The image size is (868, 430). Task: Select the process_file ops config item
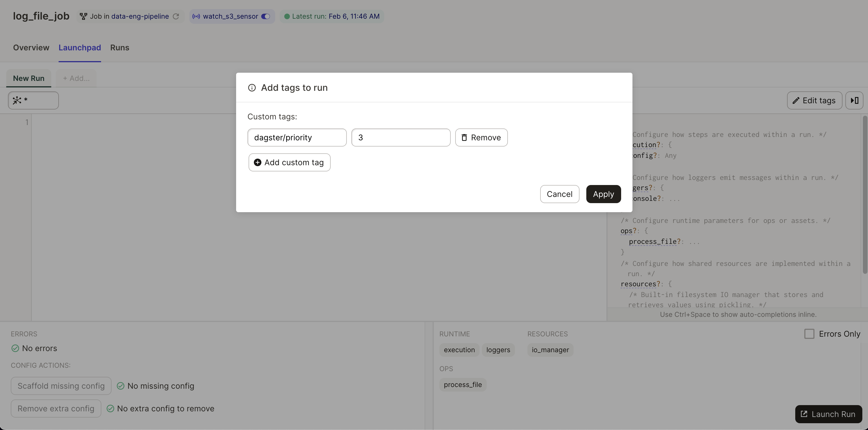pos(463,384)
